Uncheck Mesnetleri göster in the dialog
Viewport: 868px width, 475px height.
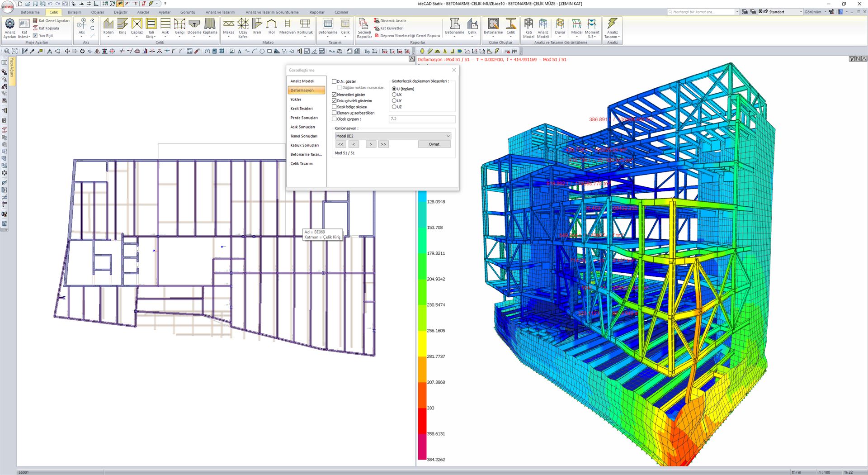coord(334,94)
